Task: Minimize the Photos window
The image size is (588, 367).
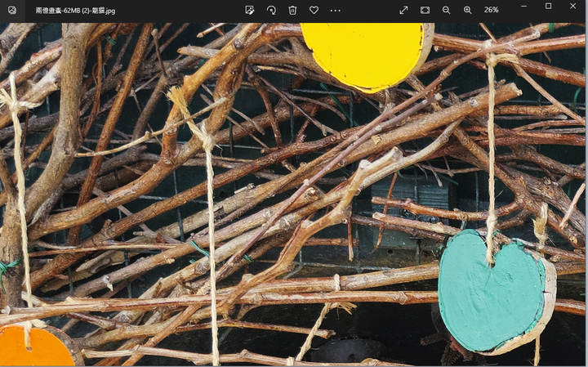Action: pos(523,6)
